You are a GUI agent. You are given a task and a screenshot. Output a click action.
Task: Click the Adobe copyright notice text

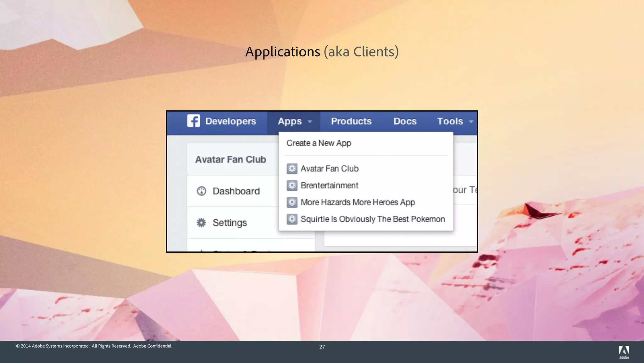[94, 346]
